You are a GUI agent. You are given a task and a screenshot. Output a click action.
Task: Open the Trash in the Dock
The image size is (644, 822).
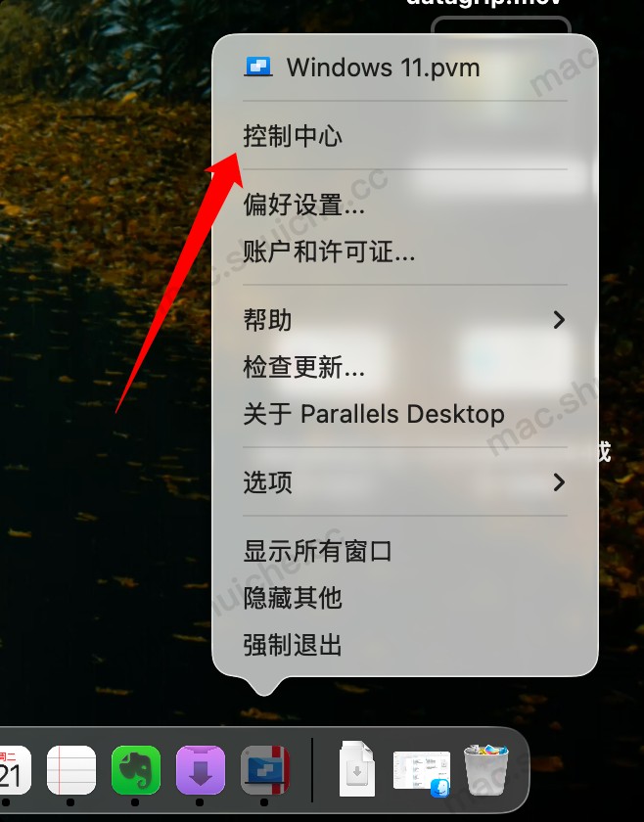pyautogui.click(x=486, y=769)
